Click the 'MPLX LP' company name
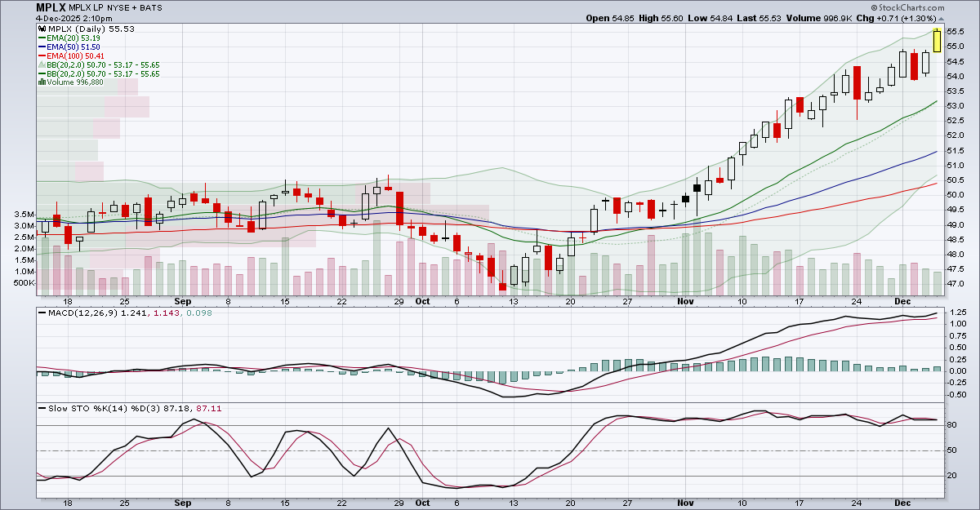The width and height of the screenshot is (980, 510). pos(87,7)
